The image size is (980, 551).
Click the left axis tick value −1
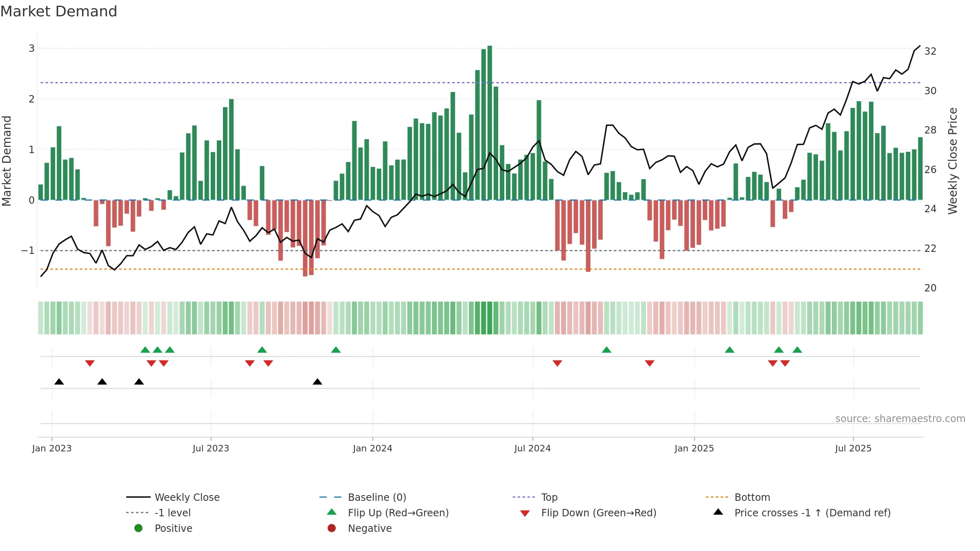[x=28, y=251]
